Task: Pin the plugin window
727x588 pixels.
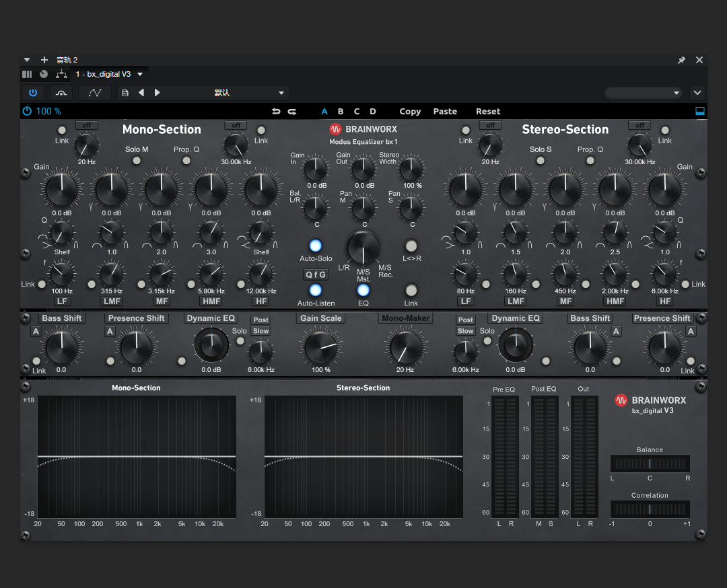Action: [681, 60]
